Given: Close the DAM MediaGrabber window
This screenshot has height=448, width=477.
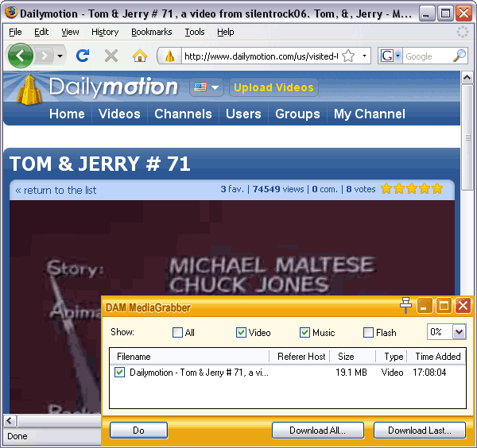Looking at the screenshot, I should click(x=463, y=305).
